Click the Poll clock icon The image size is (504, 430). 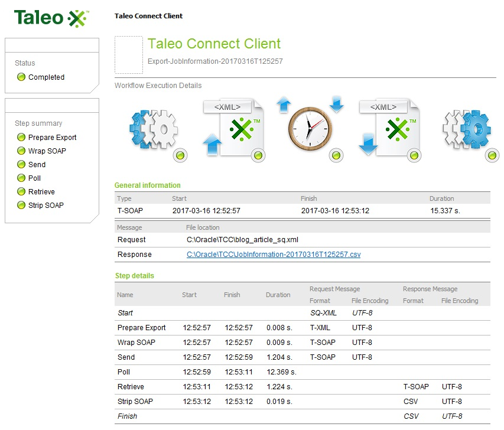310,129
